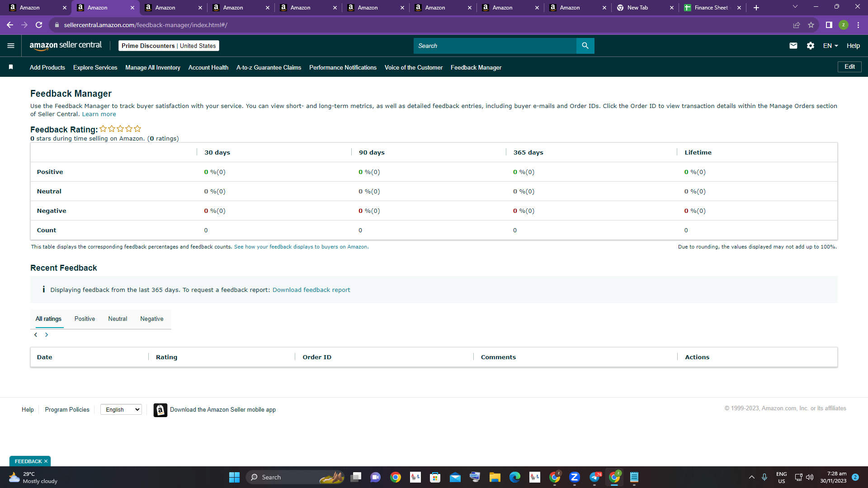Open the hamburger navigation menu
The width and height of the screenshot is (868, 488).
tap(11, 46)
